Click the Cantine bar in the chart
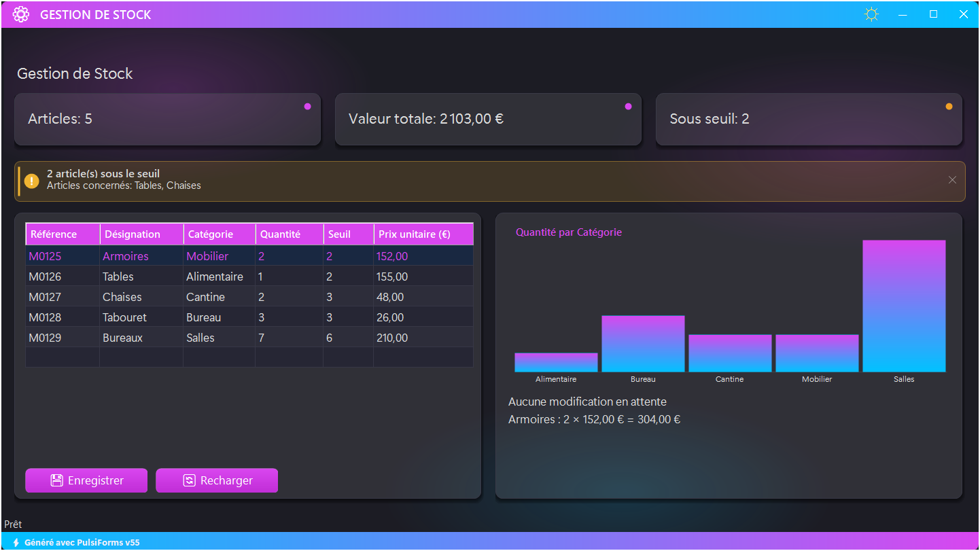Screen dimensions: 980x551 (x=730, y=353)
